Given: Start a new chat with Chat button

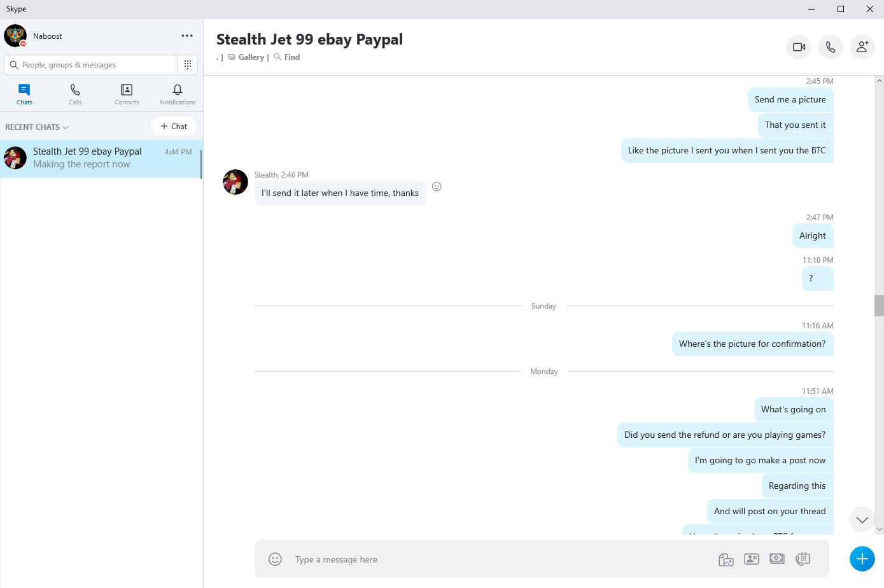Looking at the screenshot, I should (x=174, y=126).
